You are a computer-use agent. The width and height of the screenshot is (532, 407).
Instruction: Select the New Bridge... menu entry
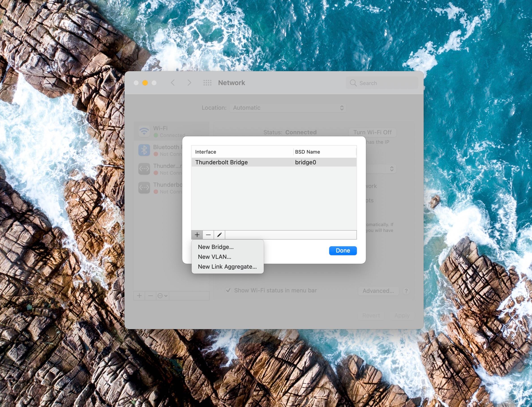(227, 247)
